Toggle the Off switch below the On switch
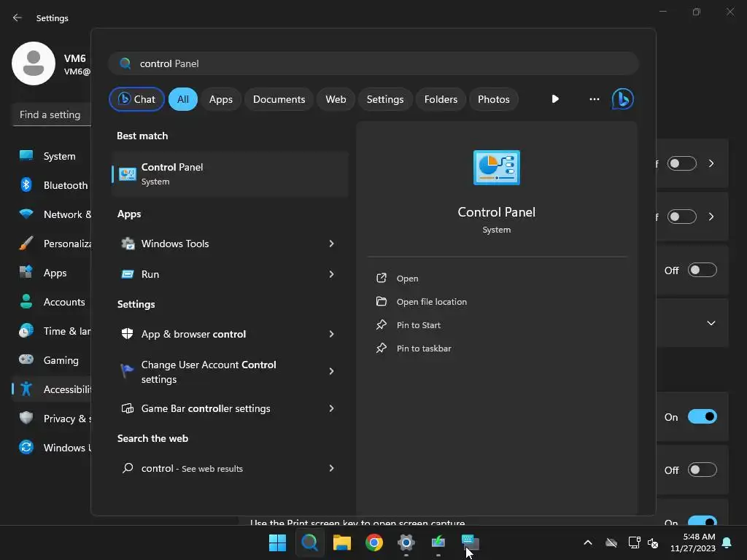This screenshot has height=560, width=747. tap(703, 470)
